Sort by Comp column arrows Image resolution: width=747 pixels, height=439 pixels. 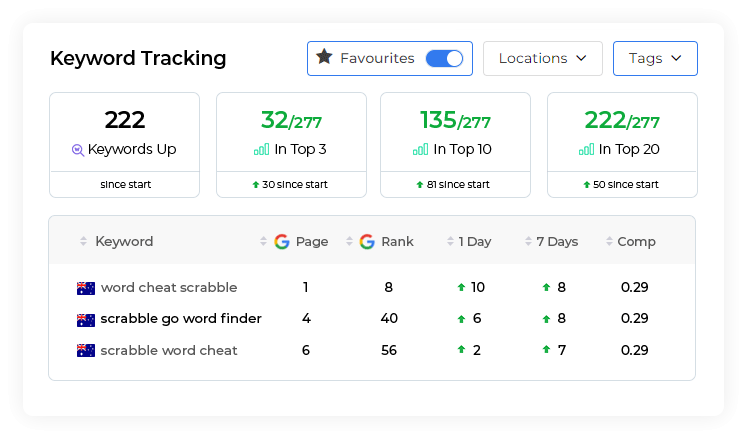(x=609, y=241)
